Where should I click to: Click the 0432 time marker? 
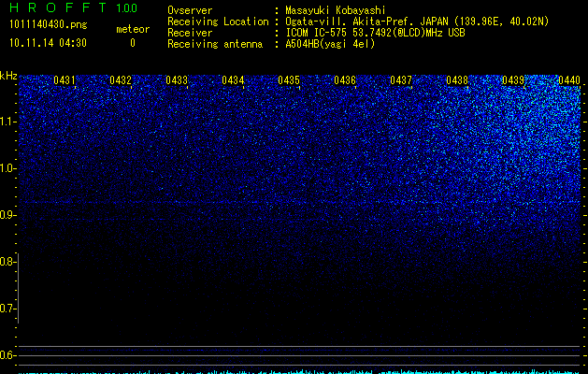(x=121, y=79)
